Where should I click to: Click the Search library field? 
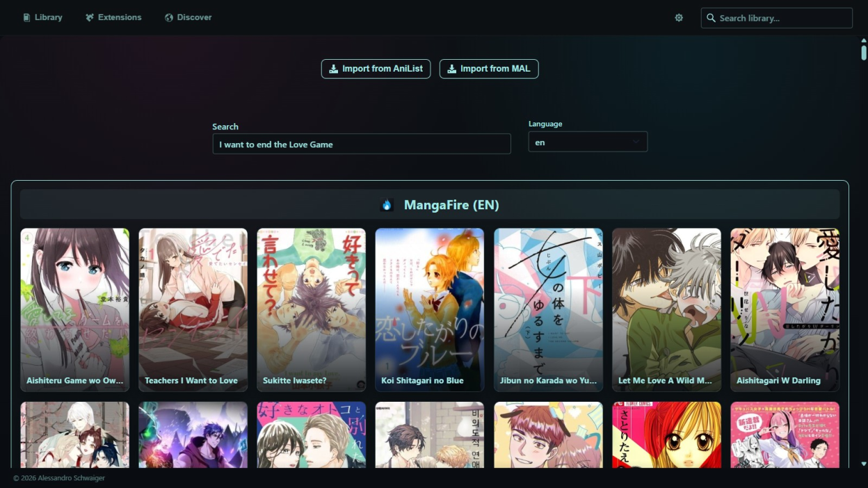pos(776,18)
